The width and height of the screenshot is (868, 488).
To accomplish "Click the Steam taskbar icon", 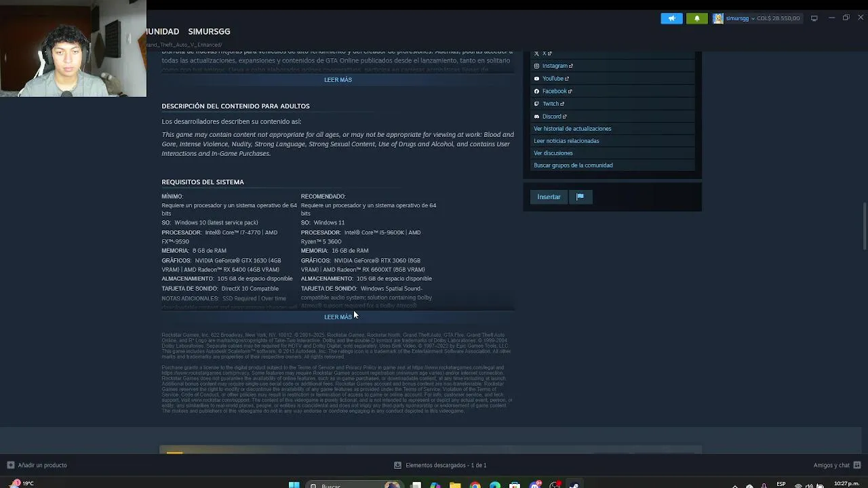I will pos(574,485).
